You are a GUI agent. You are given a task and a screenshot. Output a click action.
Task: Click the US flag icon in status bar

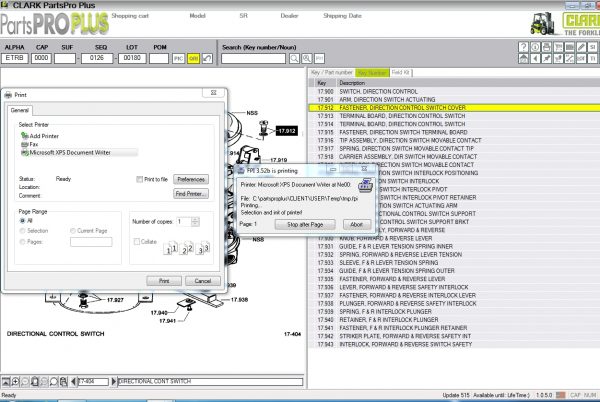[561, 395]
